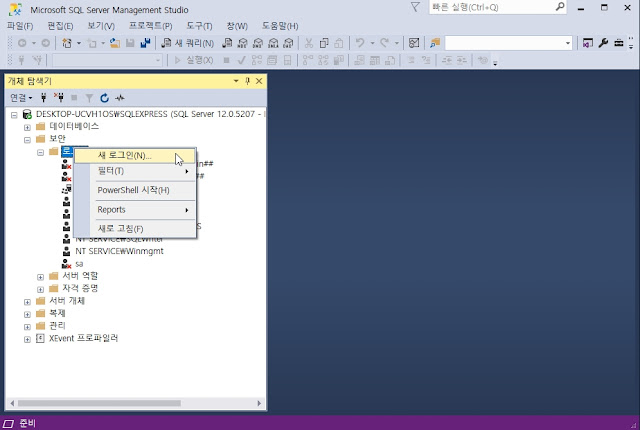Collapse the DESKTOP-UCVH1OS server node
The height and width of the screenshot is (430, 640).
pos(14,115)
